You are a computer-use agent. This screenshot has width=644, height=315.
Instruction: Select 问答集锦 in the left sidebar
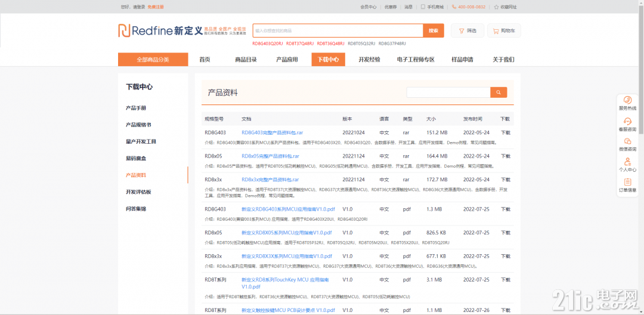[x=135, y=209]
